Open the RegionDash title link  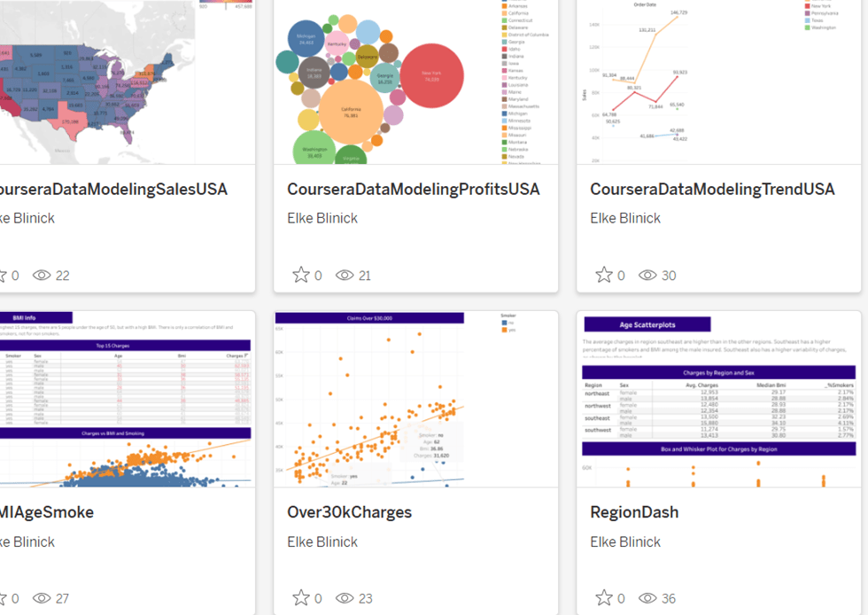[x=634, y=512]
